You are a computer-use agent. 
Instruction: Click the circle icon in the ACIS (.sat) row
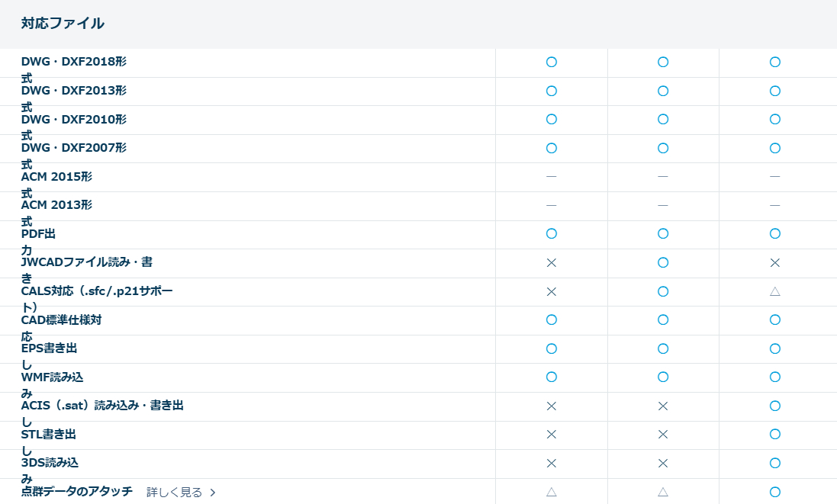coord(774,406)
